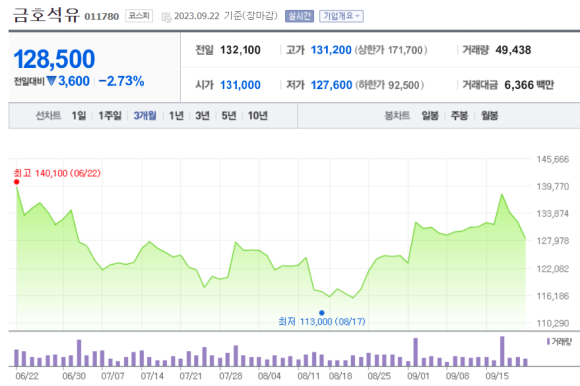Viewport: 580px width, 386px height.
Task: Click the 08/04 date axis label
Action: 269,376
